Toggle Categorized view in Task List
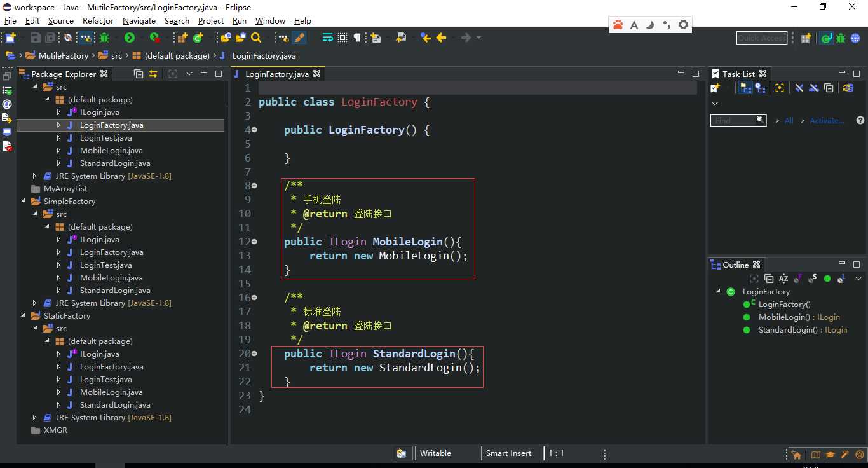The image size is (868, 468). (746, 88)
